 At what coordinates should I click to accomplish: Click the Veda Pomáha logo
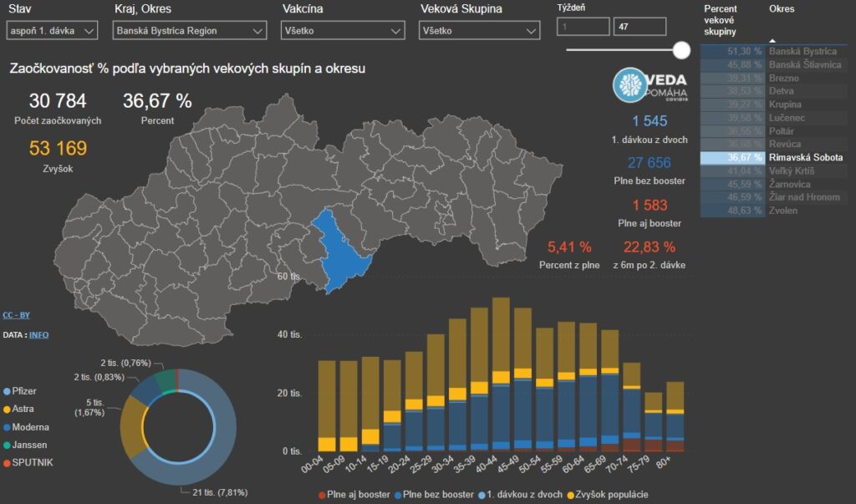[652, 84]
